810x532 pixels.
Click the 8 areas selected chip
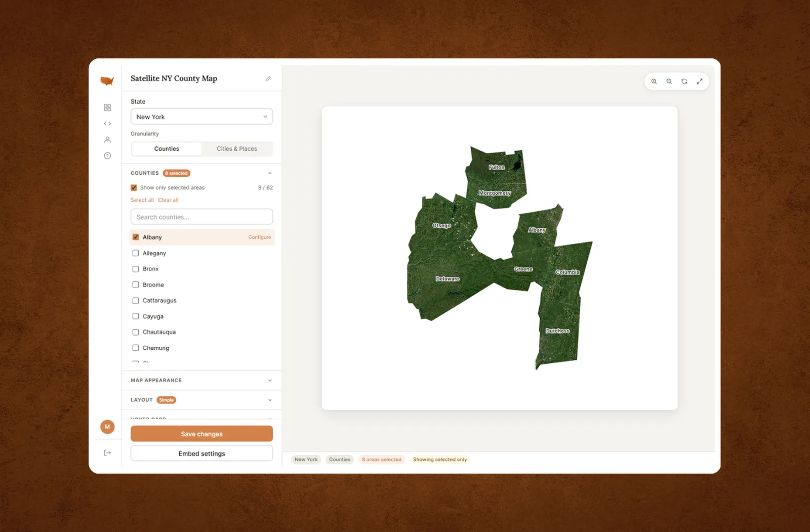point(382,460)
